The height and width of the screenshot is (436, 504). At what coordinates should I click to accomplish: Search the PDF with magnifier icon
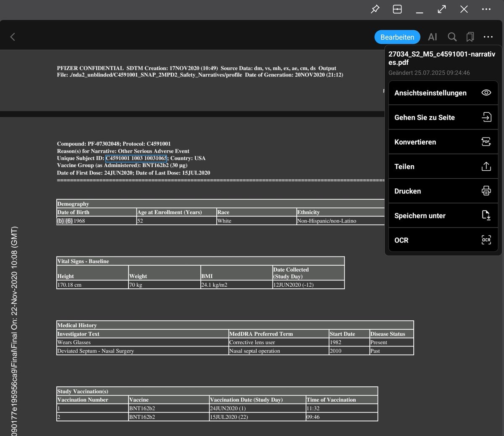tap(452, 37)
